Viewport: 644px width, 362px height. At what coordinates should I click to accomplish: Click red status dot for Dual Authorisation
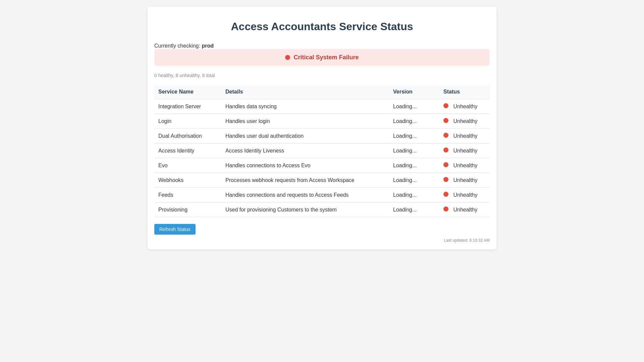446,135
